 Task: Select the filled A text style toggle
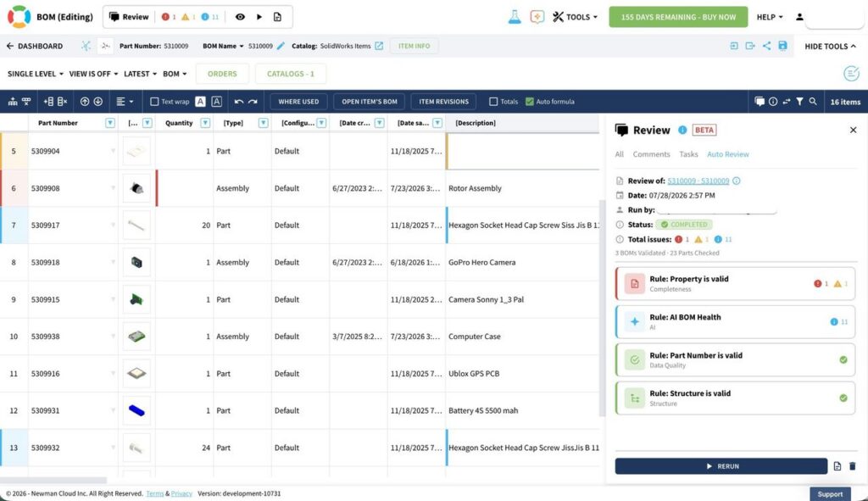(x=200, y=102)
